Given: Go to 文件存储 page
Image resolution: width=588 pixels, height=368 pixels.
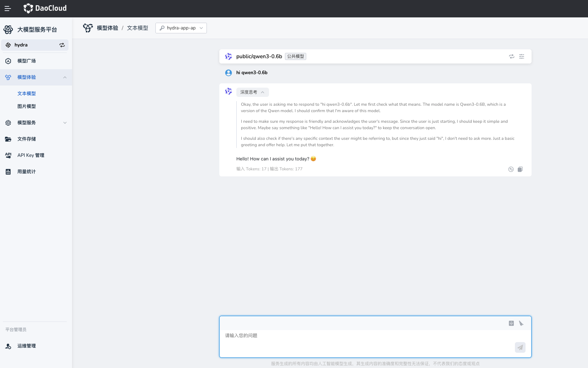Looking at the screenshot, I should coord(27,139).
